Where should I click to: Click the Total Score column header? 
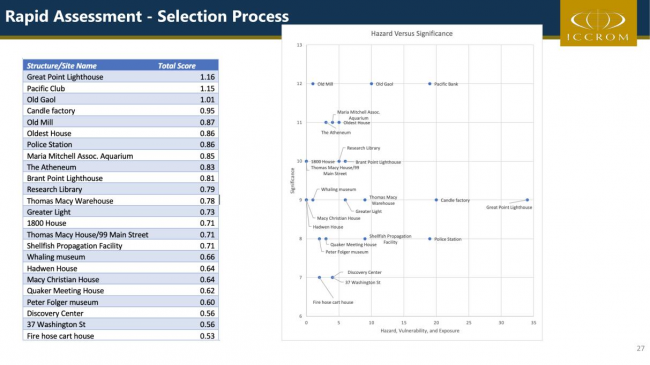[x=177, y=66]
